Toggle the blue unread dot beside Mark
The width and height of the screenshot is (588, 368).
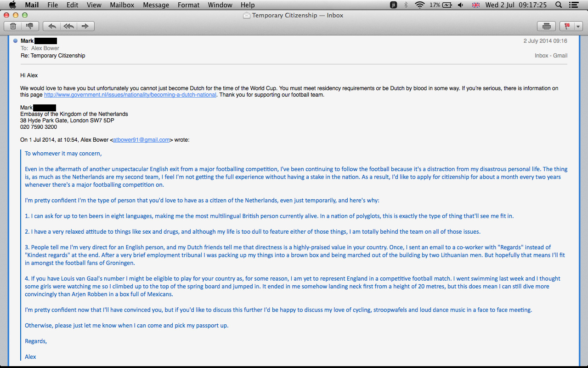(x=15, y=41)
